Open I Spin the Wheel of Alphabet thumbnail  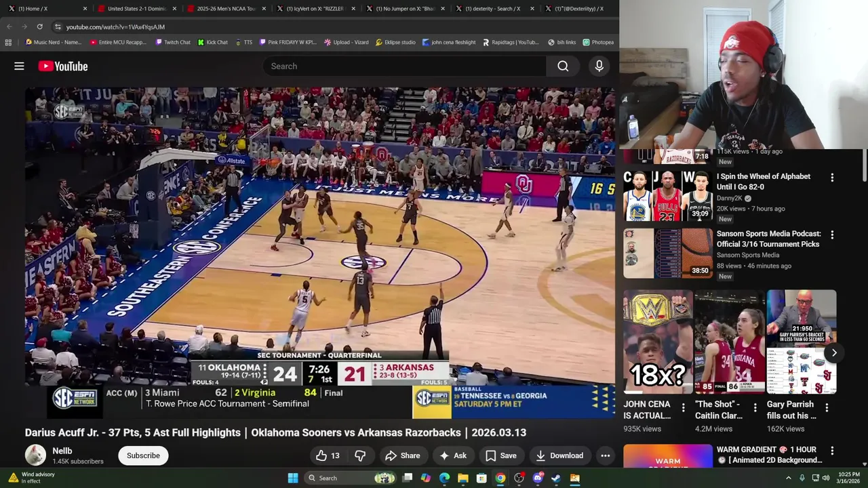coord(668,197)
